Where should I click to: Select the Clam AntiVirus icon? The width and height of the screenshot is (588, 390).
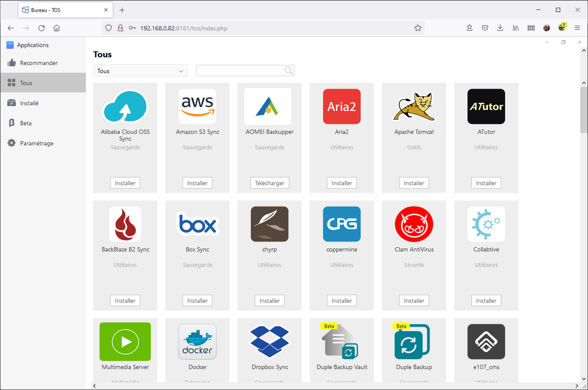[x=414, y=224]
